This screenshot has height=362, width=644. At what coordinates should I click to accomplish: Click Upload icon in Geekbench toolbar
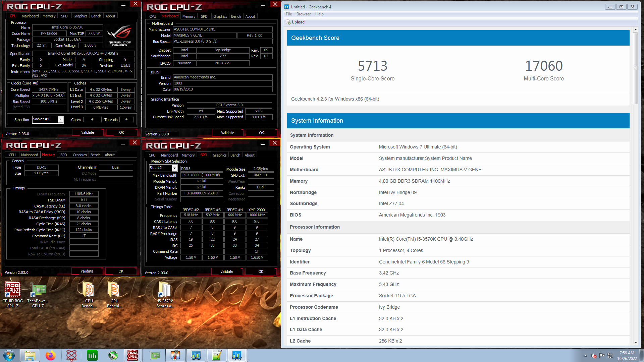click(288, 22)
